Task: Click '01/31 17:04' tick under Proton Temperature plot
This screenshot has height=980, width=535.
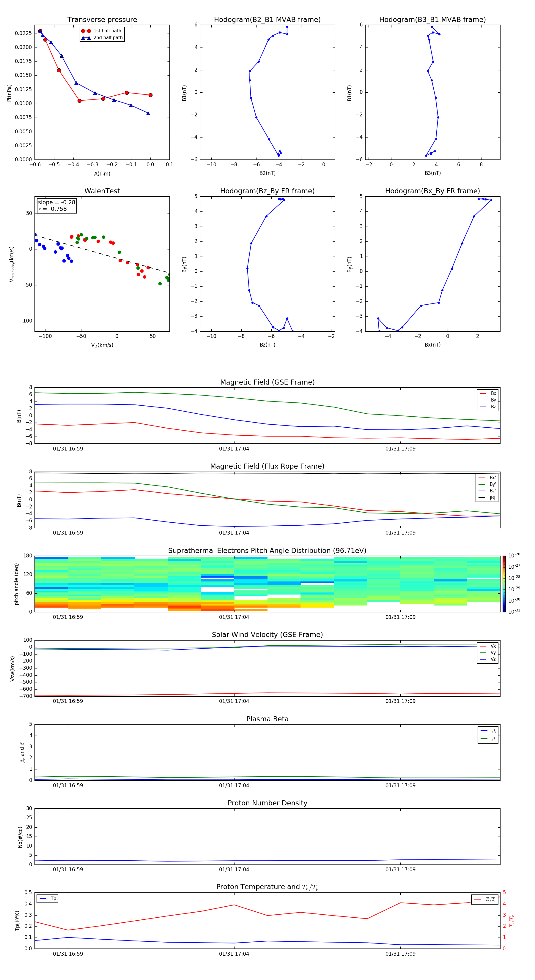Action: click(x=234, y=954)
